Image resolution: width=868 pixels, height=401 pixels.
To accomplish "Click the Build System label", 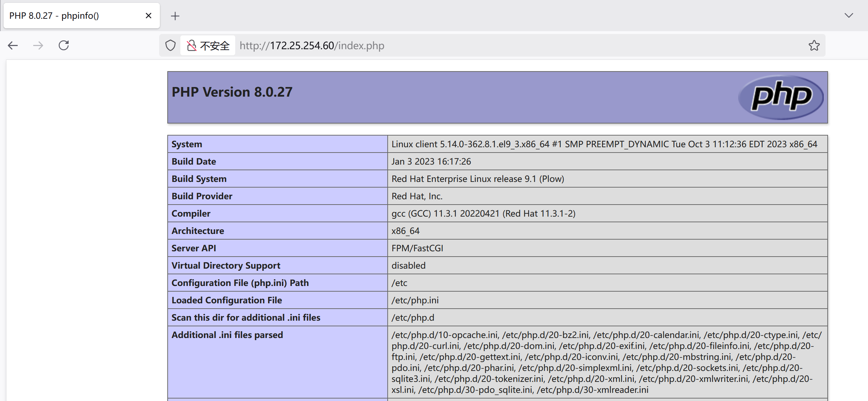I will point(199,179).
